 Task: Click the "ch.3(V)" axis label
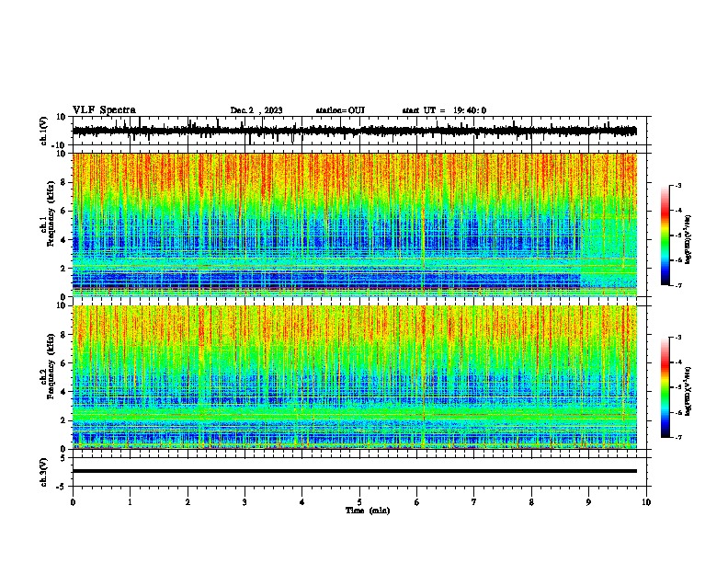coord(44,473)
